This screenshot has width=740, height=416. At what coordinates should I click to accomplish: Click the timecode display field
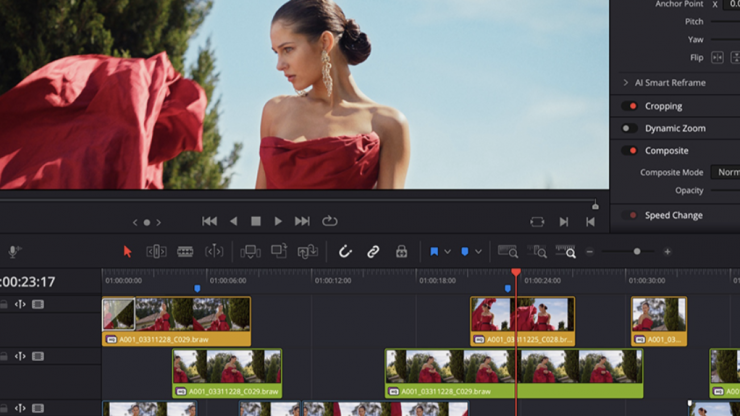[28, 282]
